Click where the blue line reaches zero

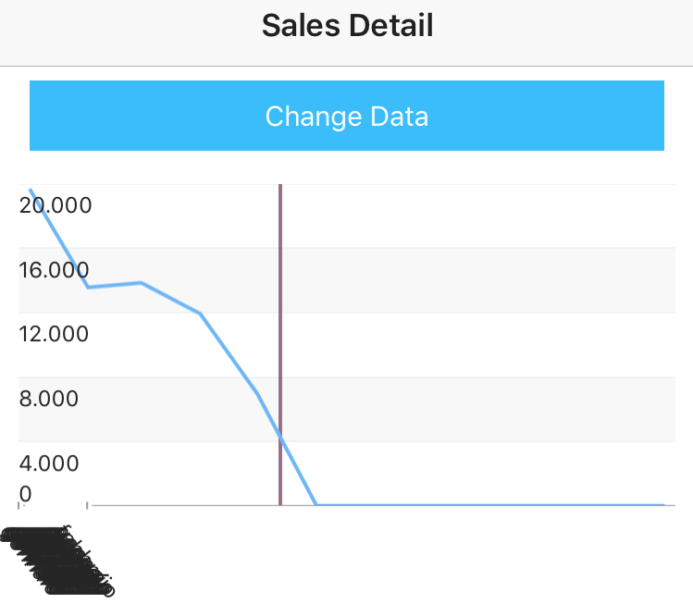[x=316, y=504]
